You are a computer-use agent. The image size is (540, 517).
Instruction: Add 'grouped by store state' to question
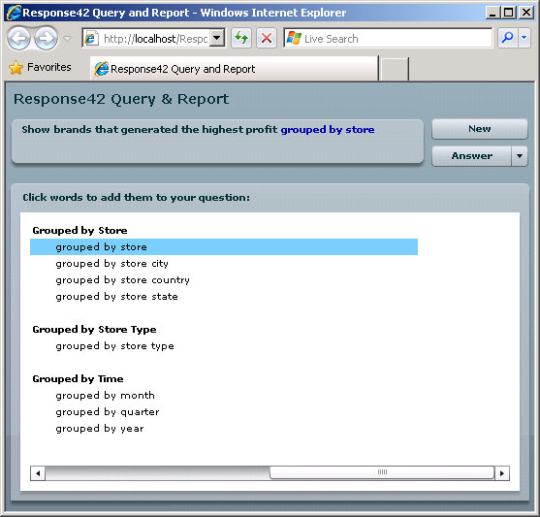click(x=116, y=297)
